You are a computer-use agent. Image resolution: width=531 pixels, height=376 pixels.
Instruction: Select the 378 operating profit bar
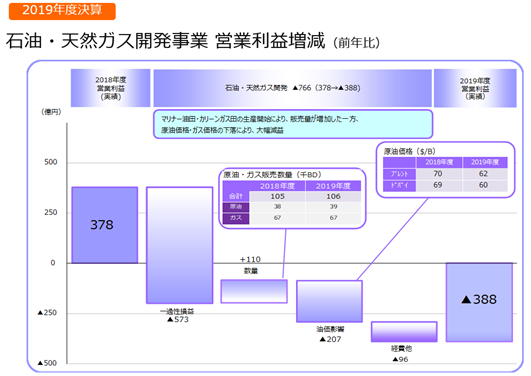pos(105,225)
